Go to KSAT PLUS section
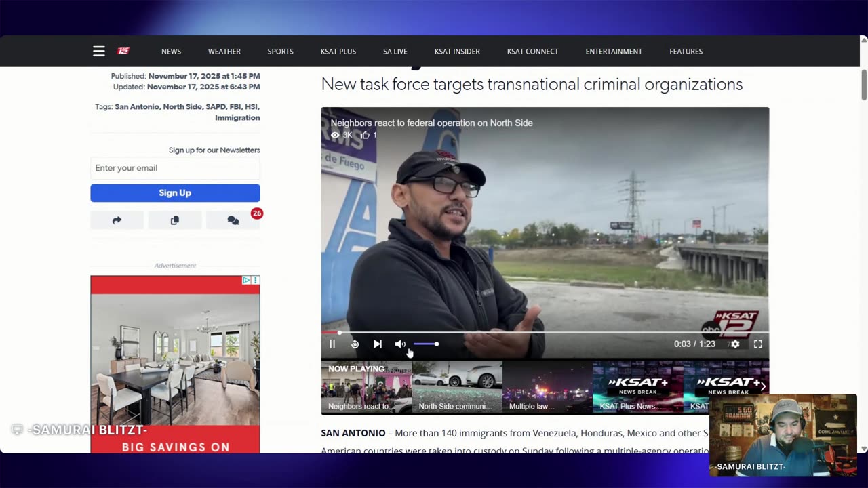The width and height of the screenshot is (868, 488). [x=338, y=52]
